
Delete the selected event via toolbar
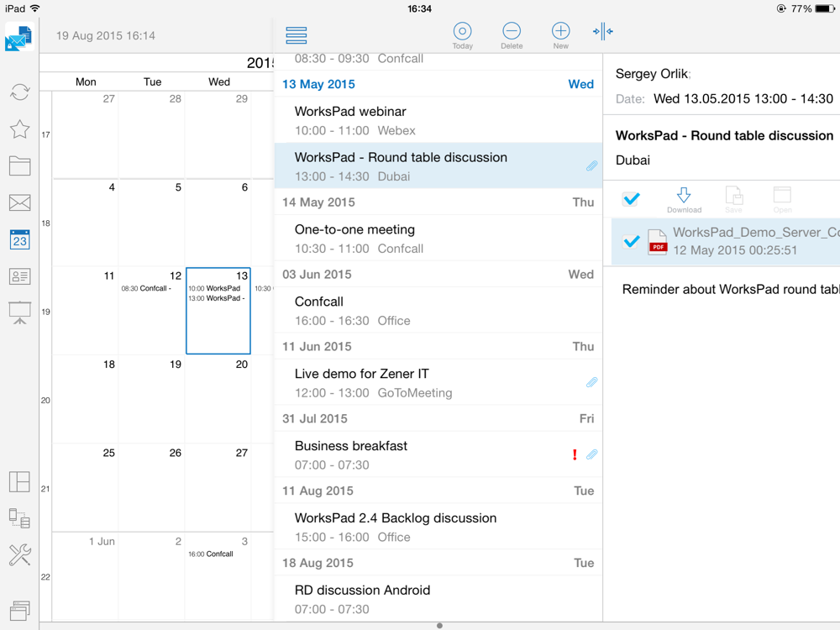(x=512, y=36)
